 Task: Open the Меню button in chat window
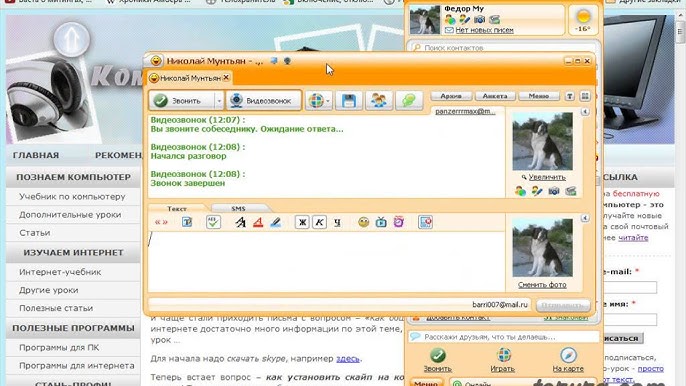pyautogui.click(x=539, y=96)
